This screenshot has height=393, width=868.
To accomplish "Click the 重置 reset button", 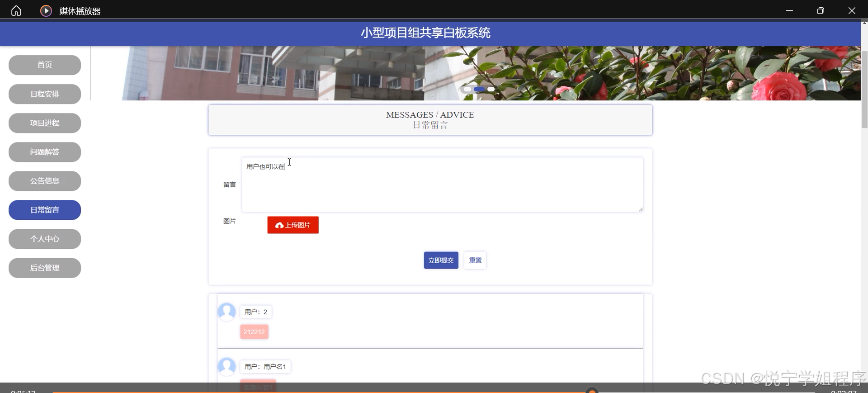I will tap(475, 260).
